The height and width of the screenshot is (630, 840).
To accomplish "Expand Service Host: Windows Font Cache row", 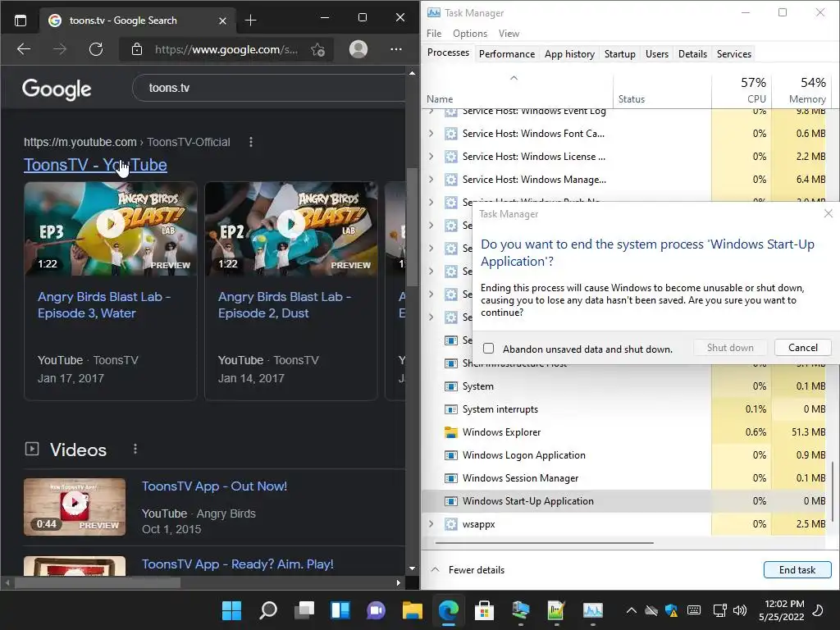I will click(431, 134).
